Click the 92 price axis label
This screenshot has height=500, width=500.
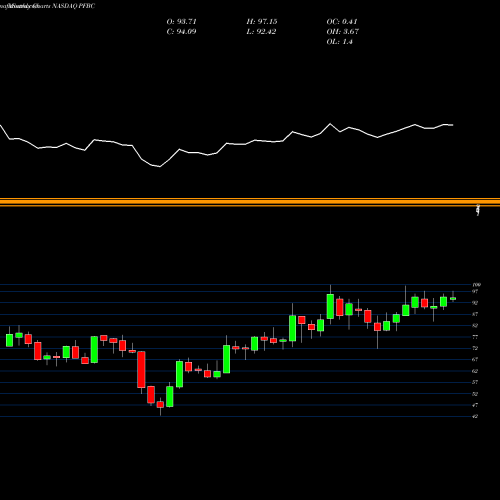coord(475,303)
